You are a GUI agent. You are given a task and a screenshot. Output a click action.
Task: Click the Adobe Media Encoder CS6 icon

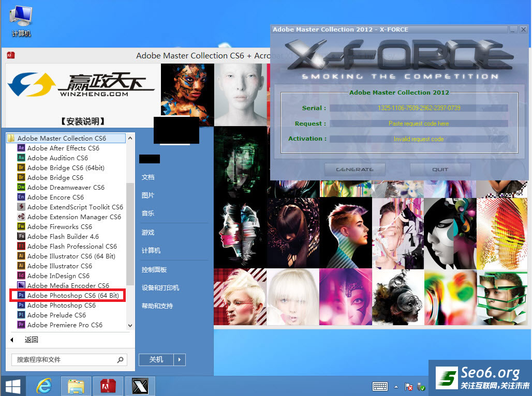(21, 285)
